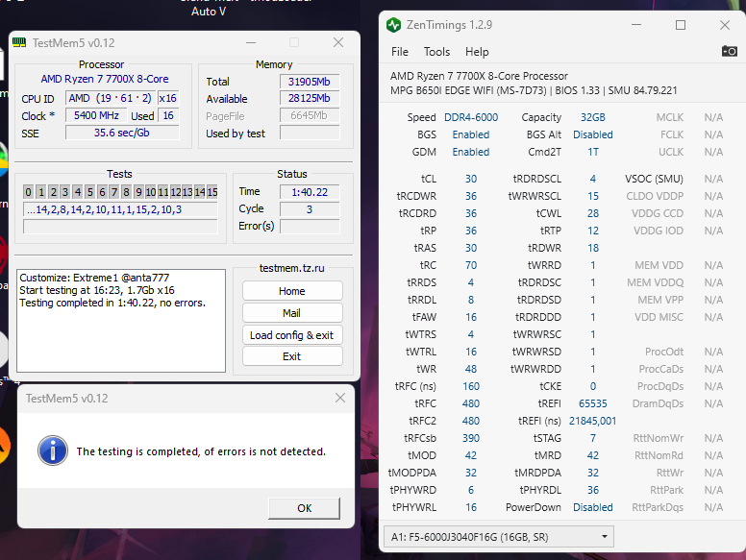Click the tRFC (ns) value 160

coord(471,386)
